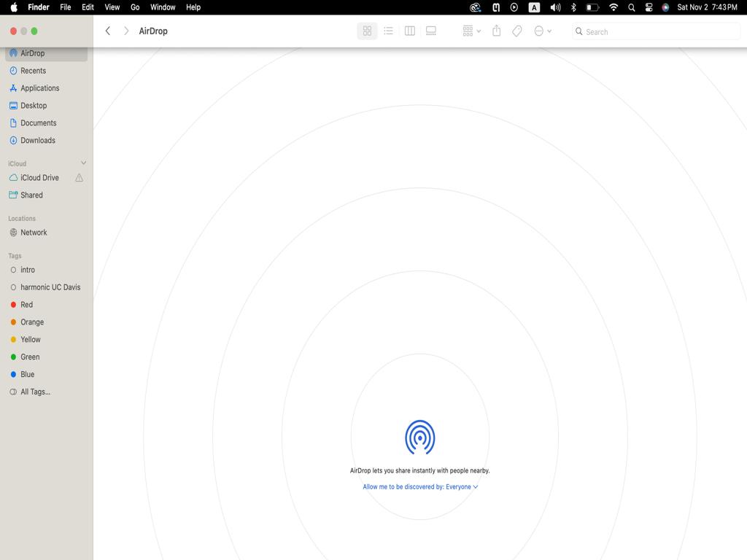Open the View menu

[x=112, y=7]
